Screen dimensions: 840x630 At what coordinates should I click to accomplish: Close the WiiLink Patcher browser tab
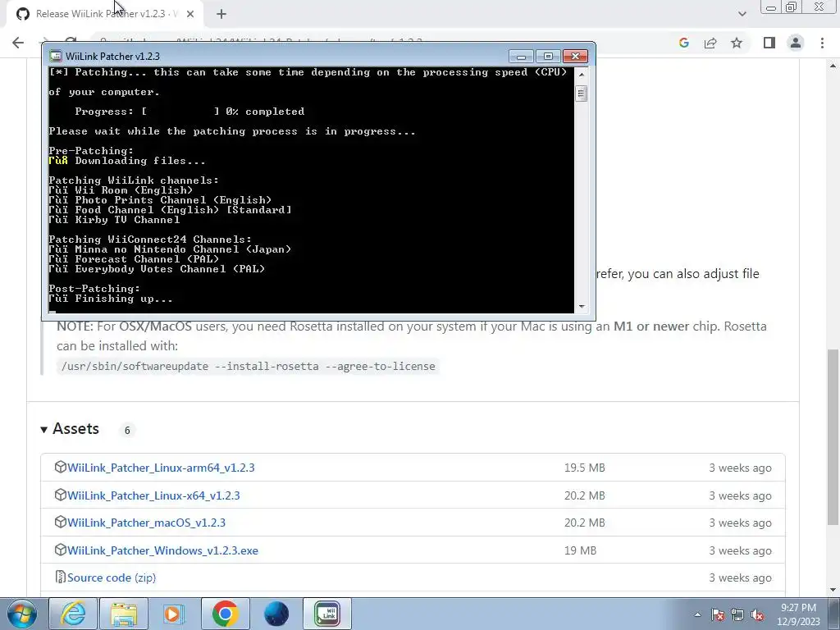[x=190, y=14]
